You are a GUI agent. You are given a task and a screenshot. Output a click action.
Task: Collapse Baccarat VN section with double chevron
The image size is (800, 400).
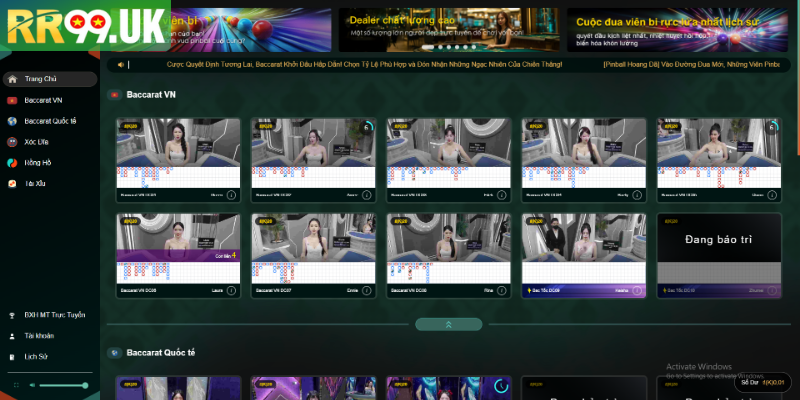[448, 324]
